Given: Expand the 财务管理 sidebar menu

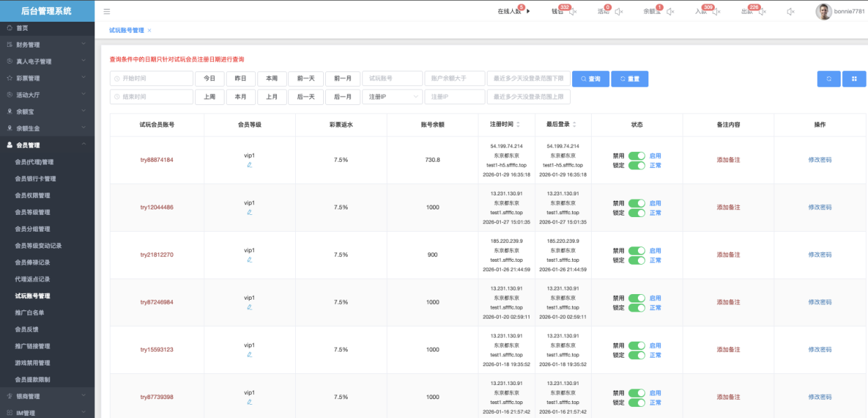Looking at the screenshot, I should coord(47,45).
